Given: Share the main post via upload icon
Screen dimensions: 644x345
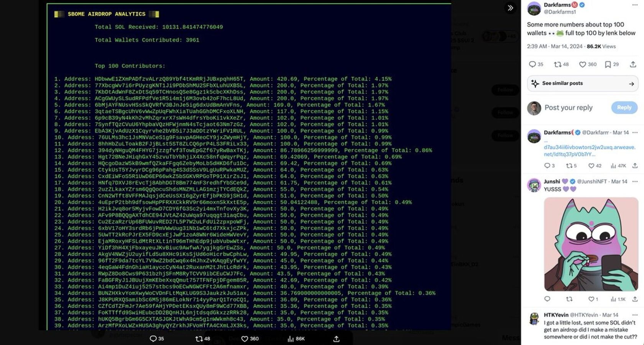Looking at the screenshot, I should 633,64.
